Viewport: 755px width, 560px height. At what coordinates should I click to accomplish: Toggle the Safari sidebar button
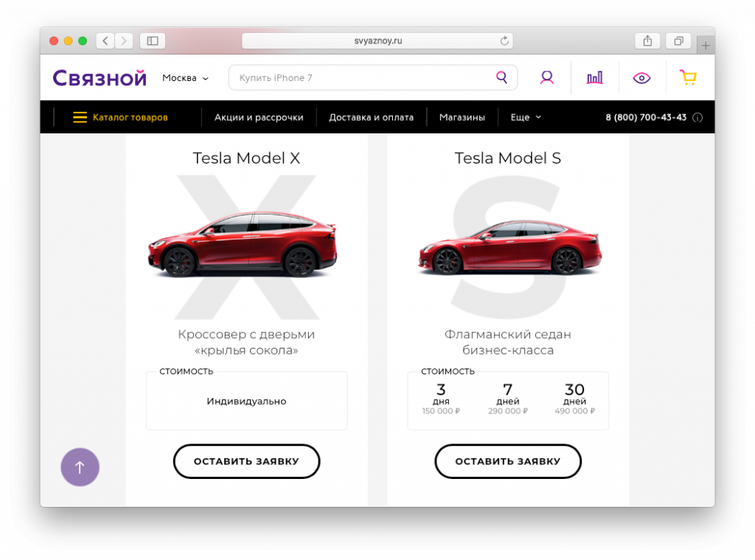click(x=153, y=41)
